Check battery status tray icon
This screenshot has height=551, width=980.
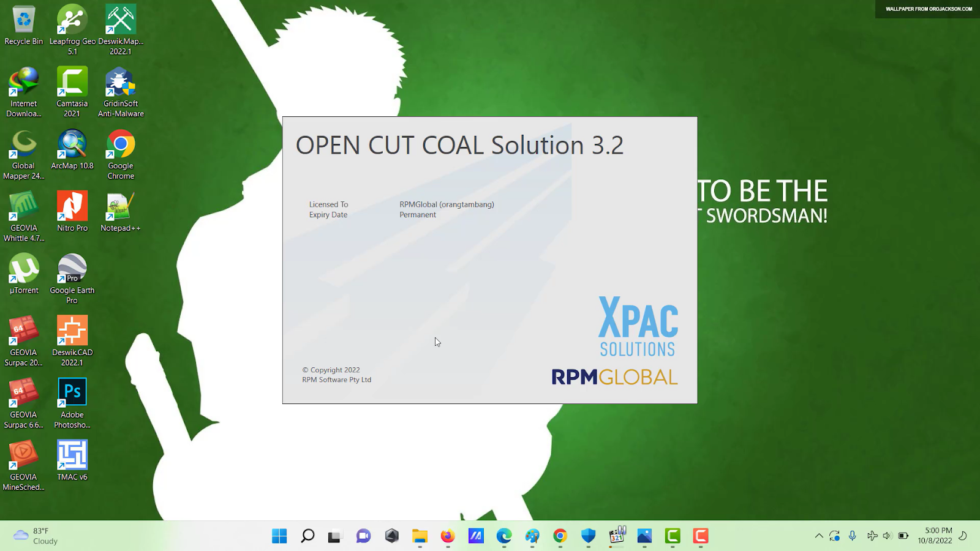[x=903, y=536]
